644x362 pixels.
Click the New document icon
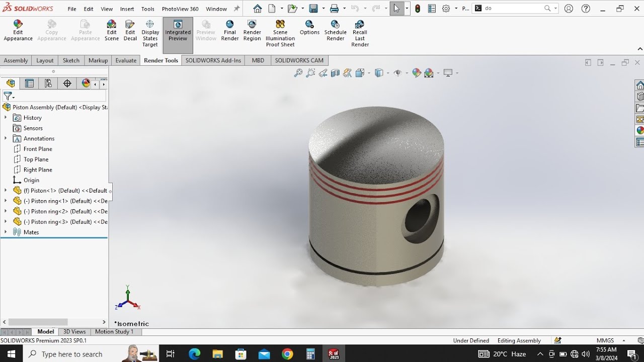click(272, 9)
